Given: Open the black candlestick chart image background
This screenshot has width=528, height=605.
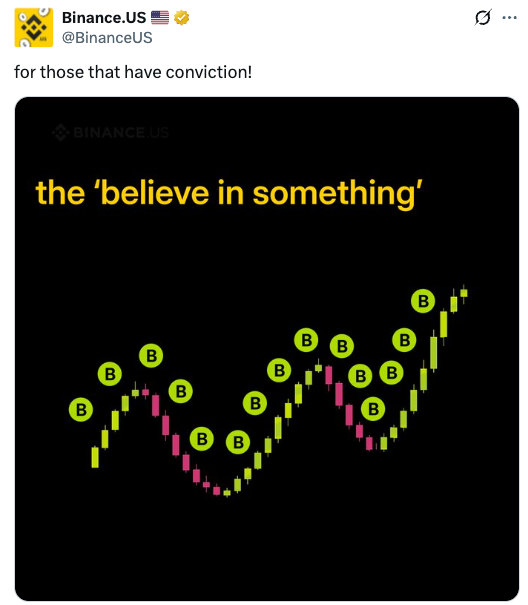Looking at the screenshot, I should tap(267, 349).
